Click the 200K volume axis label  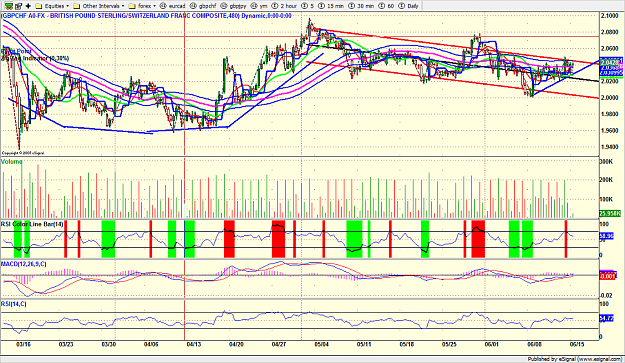pyautogui.click(x=607, y=180)
